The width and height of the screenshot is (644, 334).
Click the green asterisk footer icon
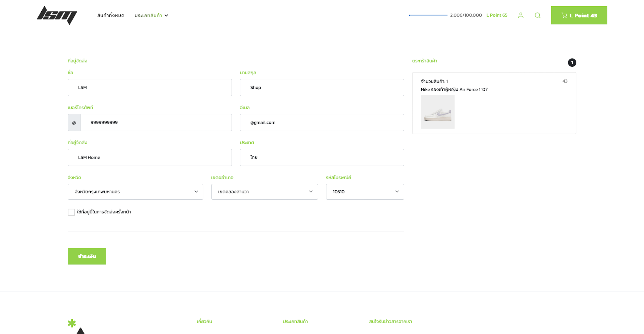click(72, 323)
